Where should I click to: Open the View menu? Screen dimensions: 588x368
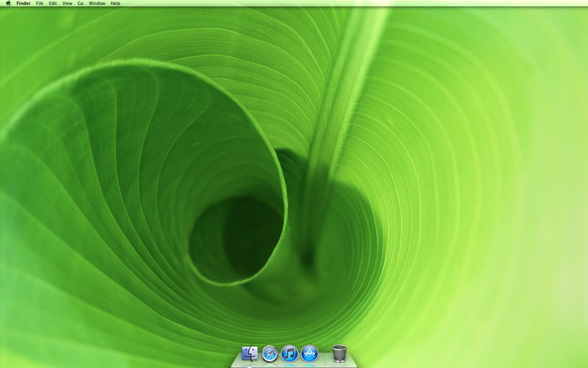tap(67, 3)
